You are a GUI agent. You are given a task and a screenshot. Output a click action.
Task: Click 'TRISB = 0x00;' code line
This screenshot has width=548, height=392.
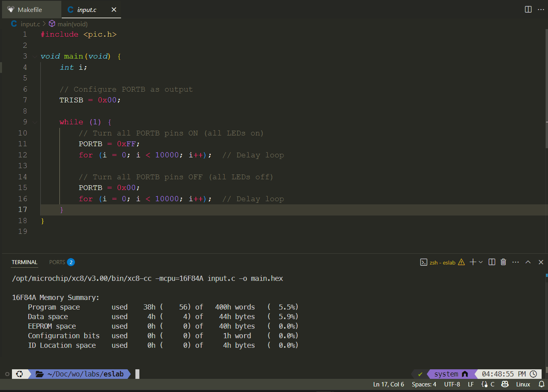click(x=90, y=100)
